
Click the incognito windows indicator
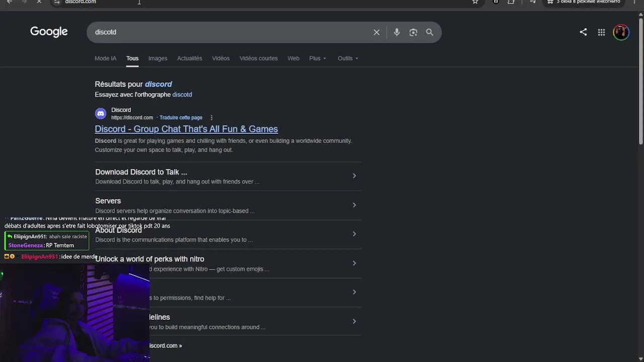tap(584, 2)
